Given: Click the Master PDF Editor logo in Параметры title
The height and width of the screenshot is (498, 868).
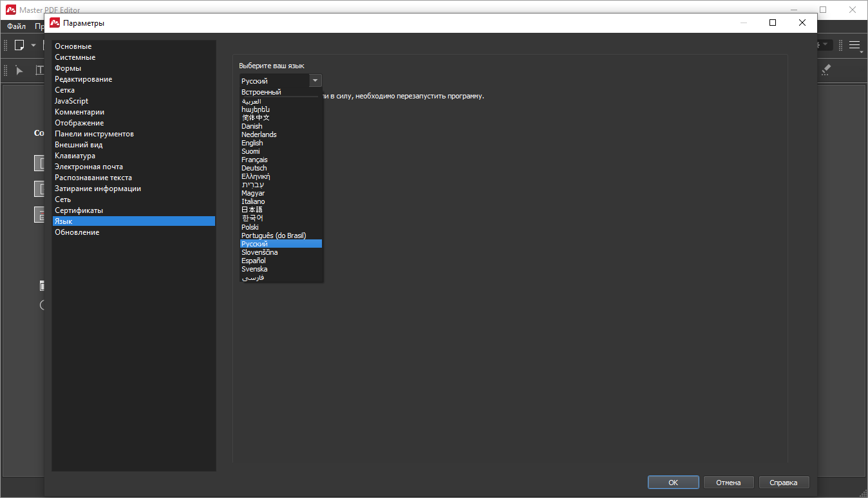Looking at the screenshot, I should [x=55, y=23].
